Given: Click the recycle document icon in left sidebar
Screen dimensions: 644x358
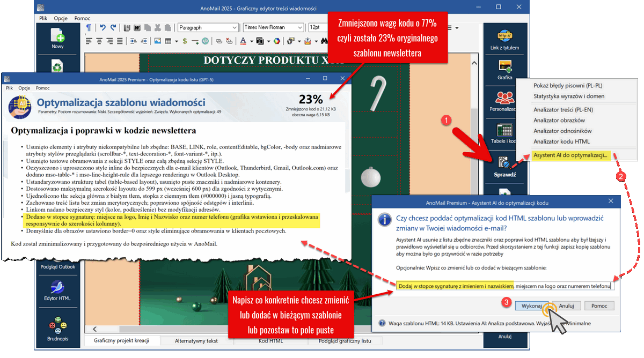Looking at the screenshot, I should click(57, 66).
